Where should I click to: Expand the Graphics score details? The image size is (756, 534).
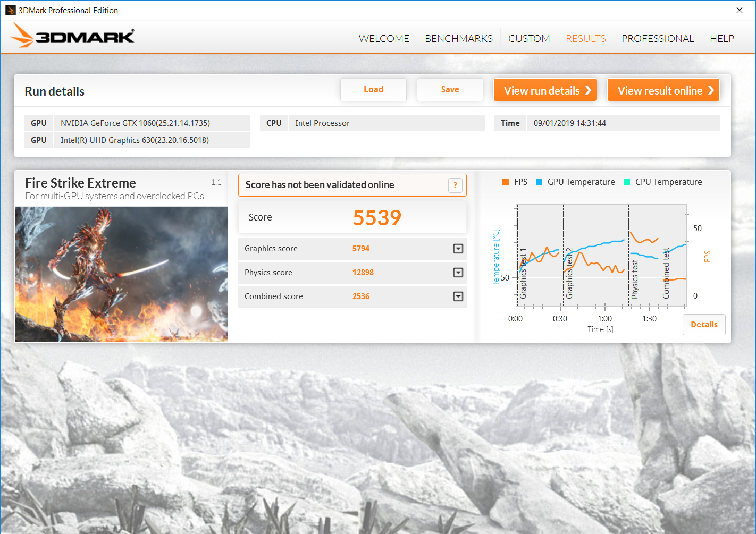click(458, 249)
